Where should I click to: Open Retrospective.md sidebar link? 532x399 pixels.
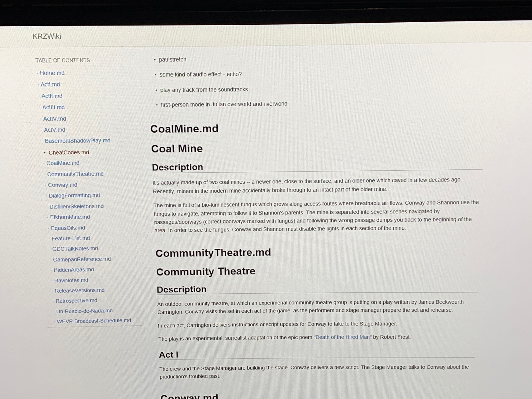(76, 301)
